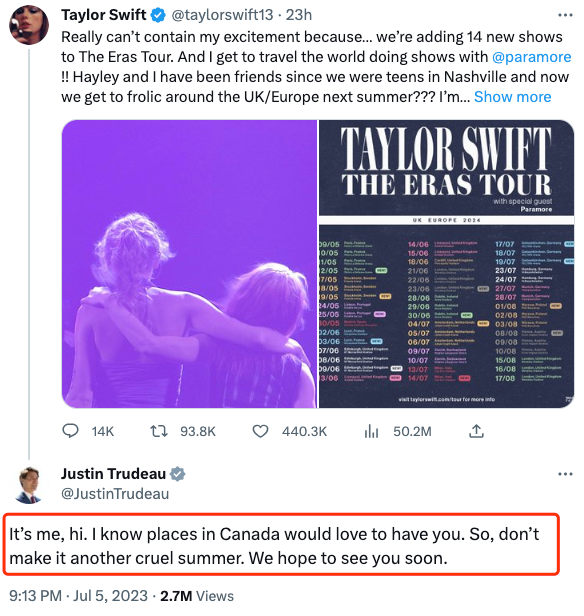Image resolution: width=584 pixels, height=616 pixels.
Task: Like the tweet with heart icon
Action: 260,431
